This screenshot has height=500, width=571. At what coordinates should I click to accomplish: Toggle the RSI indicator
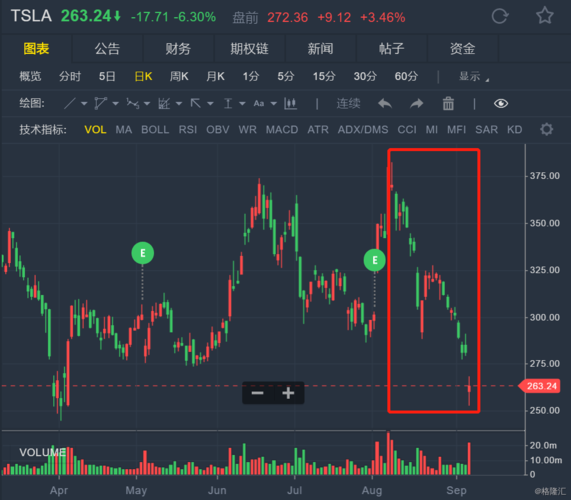click(188, 130)
